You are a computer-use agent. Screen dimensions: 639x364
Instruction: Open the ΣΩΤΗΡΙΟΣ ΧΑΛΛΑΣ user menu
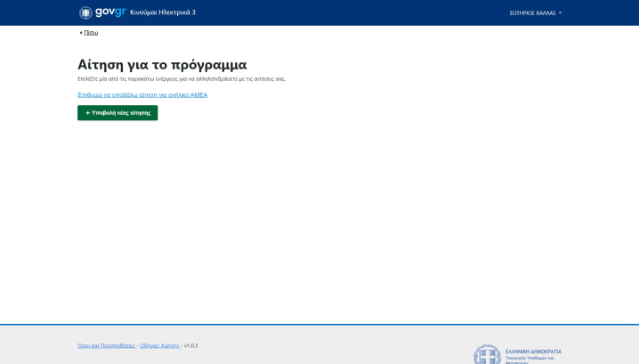(x=534, y=13)
